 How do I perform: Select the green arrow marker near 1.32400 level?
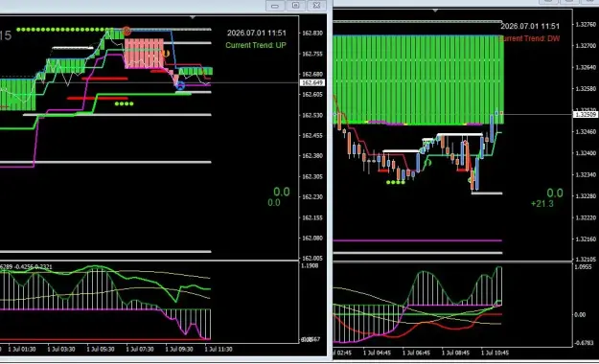tap(428, 163)
